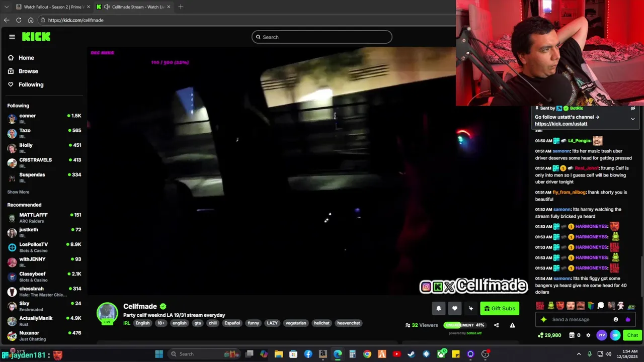Open the CRISTRAVELS channel
Image resolution: width=644 pixels, height=362 pixels.
44,162
